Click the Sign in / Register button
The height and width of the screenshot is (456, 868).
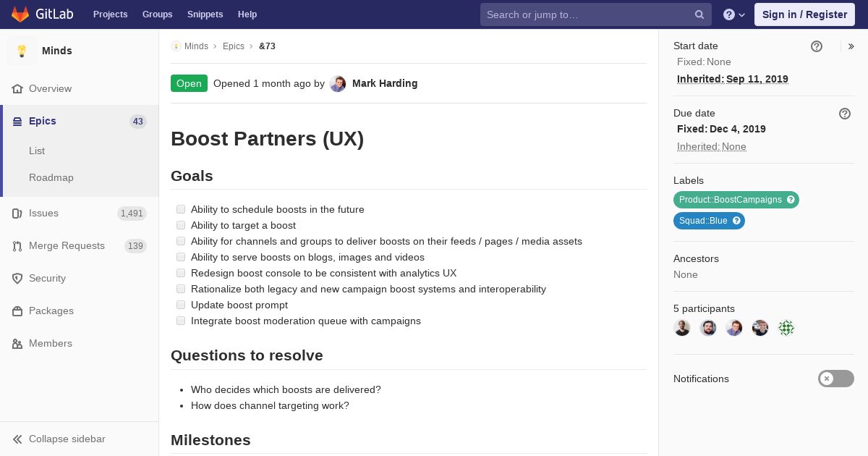804,14
